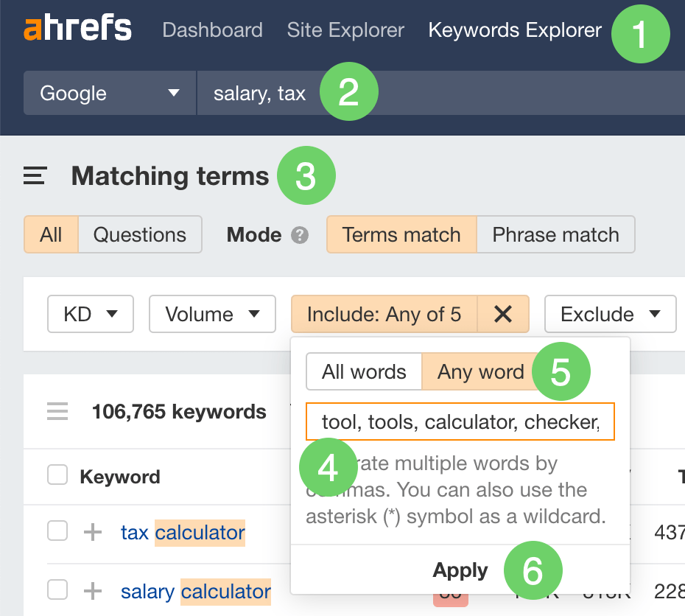
Task: Open the Google search engine dropdown
Action: [109, 93]
